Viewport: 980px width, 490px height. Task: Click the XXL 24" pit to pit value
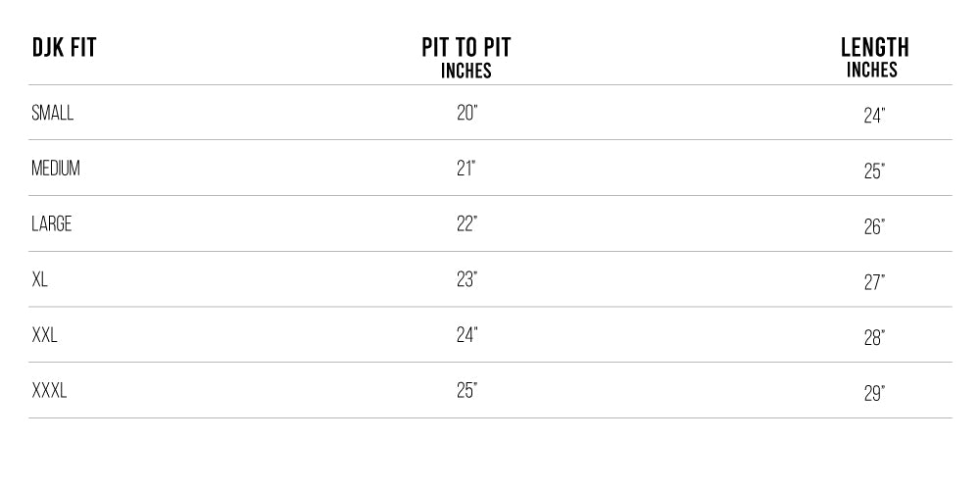point(466,335)
